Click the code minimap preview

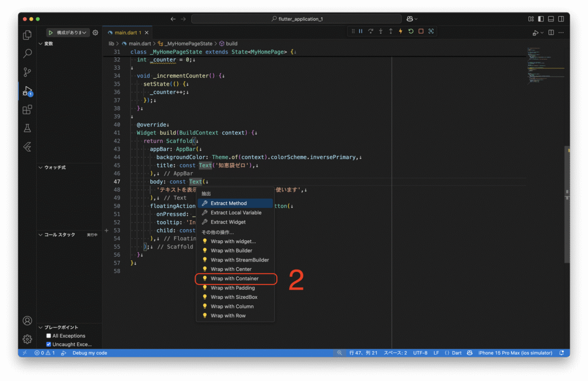pyautogui.click(x=546, y=66)
